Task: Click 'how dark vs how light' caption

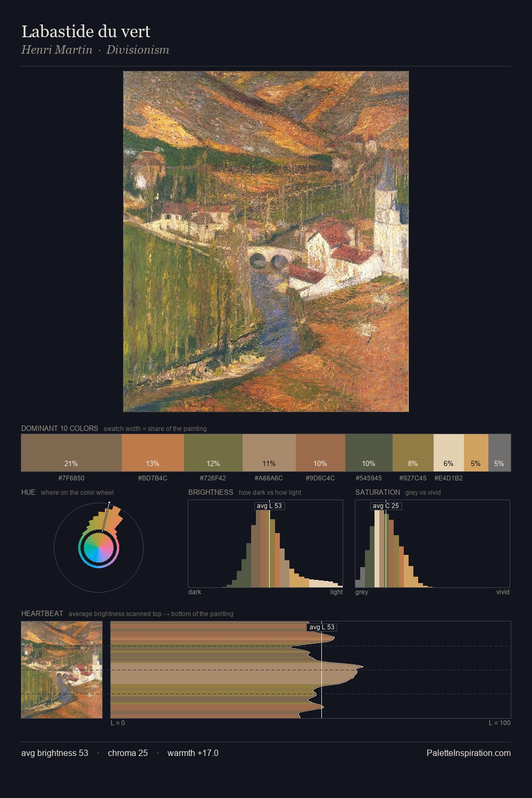Action: (270, 493)
